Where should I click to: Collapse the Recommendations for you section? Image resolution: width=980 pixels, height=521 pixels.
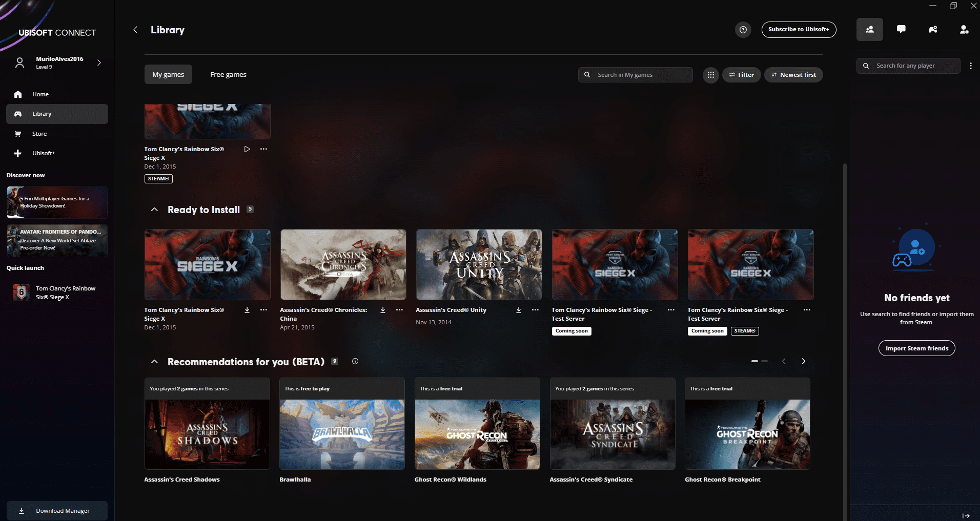click(154, 361)
